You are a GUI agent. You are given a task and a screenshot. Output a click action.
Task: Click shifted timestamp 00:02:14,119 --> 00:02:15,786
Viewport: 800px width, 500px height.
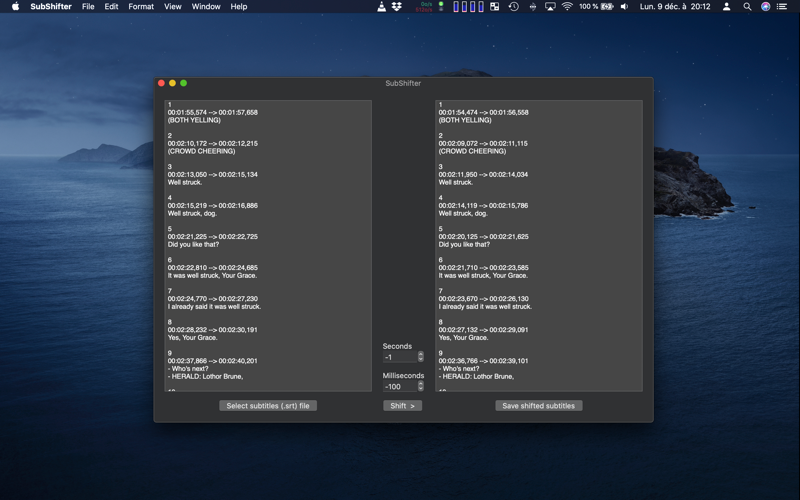coord(484,206)
